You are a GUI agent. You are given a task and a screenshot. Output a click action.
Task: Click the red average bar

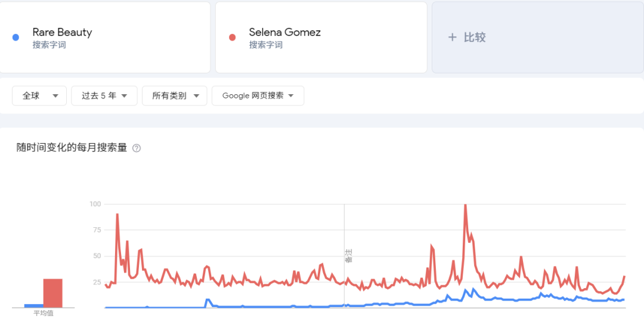click(52, 293)
